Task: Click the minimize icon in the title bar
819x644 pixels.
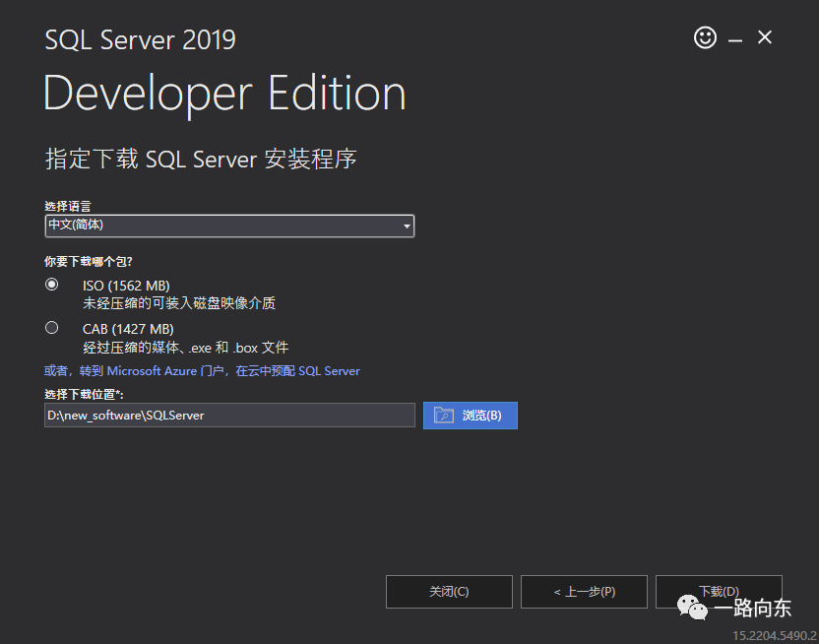Action: coord(734,37)
